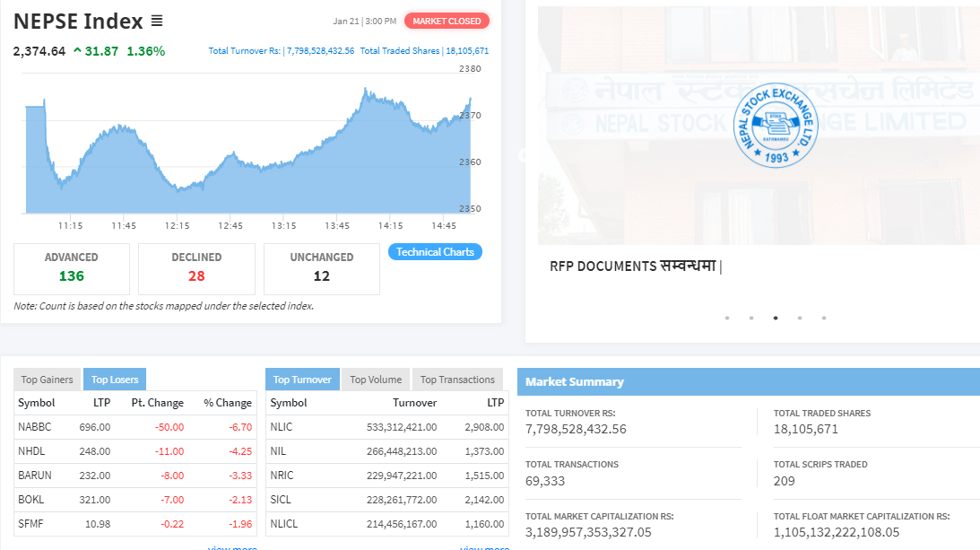
Task: Click NABBC percent change -6.70
Action: pos(240,427)
